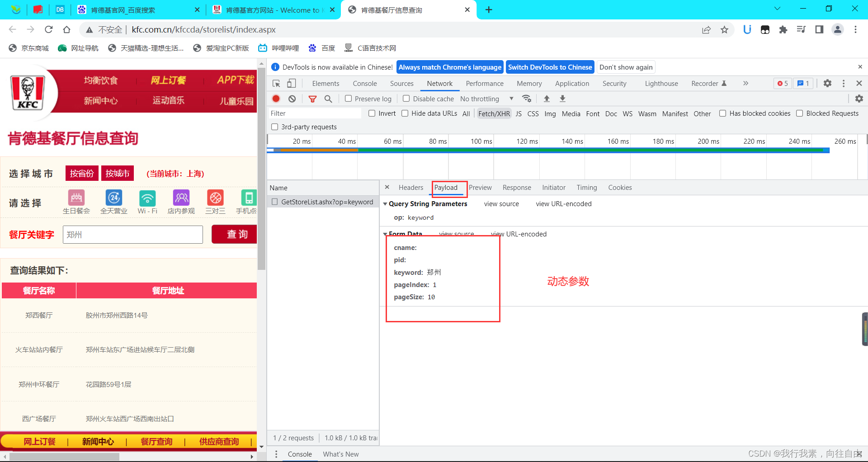Screen dimensions: 868x462
Task: Open network search magnifier icon
Action: (328, 99)
